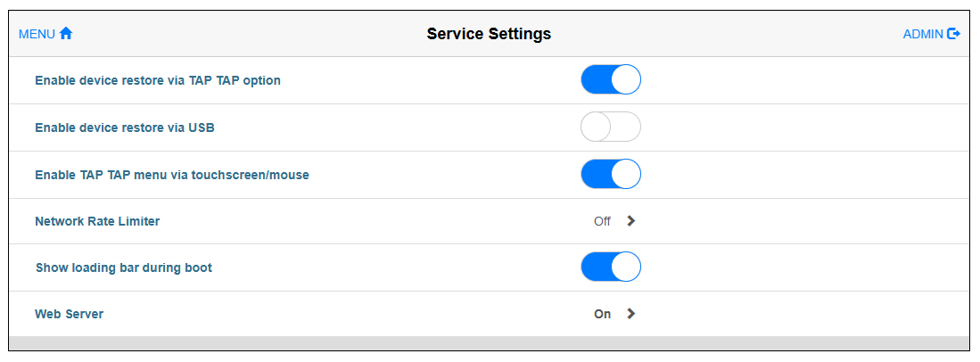Click 'Show loading bar during boot' label
This screenshot has width=980, height=362.
point(124,267)
